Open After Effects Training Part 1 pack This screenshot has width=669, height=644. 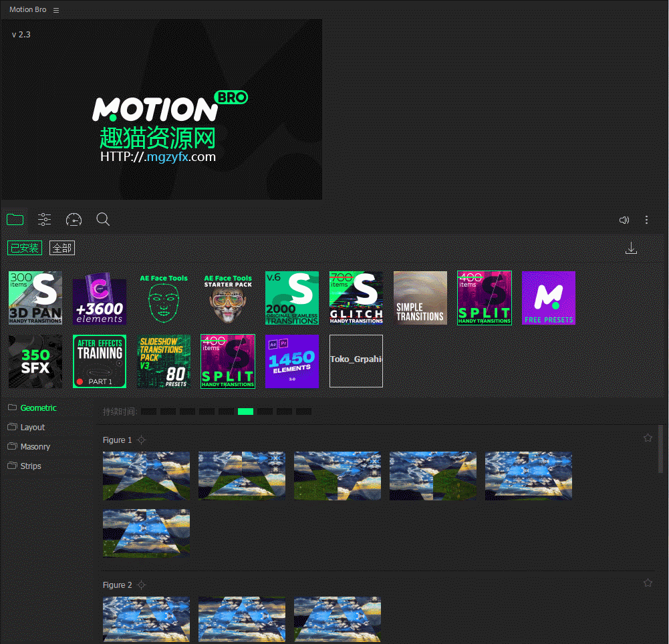point(100,361)
